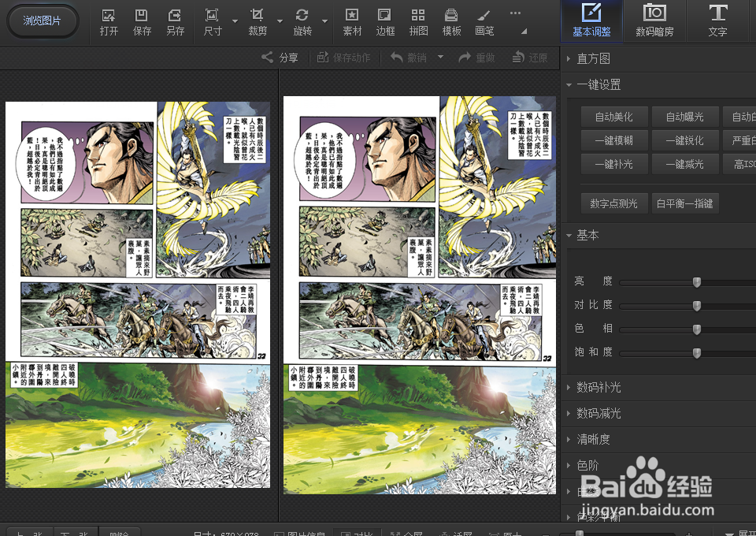Screen dimensions: 756x536
Task: Click the 对比度 contrast slider handle
Action: (x=697, y=306)
